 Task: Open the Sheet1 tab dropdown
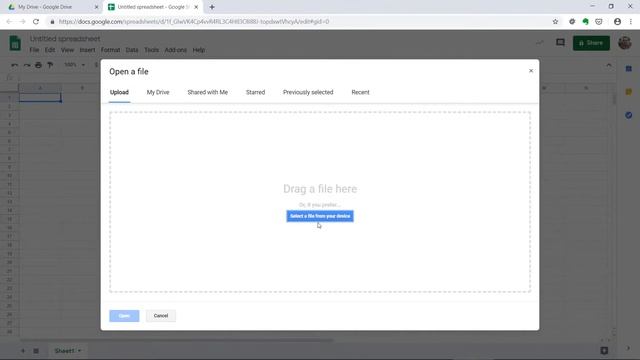(x=80, y=351)
